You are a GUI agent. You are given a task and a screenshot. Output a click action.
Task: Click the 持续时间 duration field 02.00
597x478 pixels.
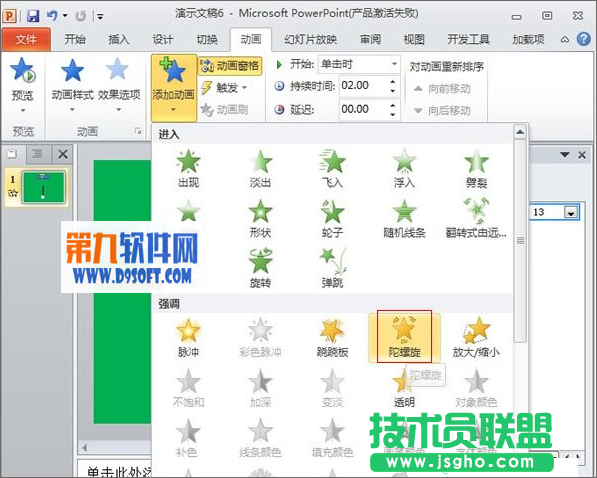coord(363,85)
